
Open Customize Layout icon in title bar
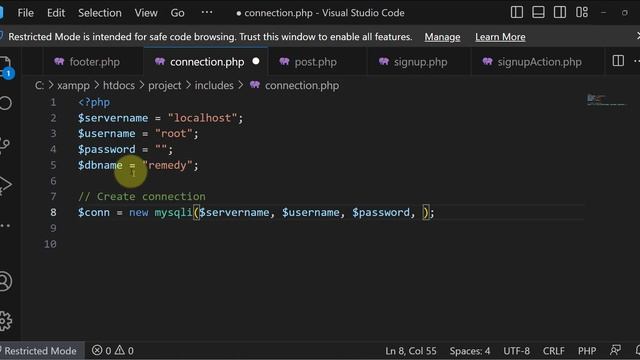tap(582, 12)
